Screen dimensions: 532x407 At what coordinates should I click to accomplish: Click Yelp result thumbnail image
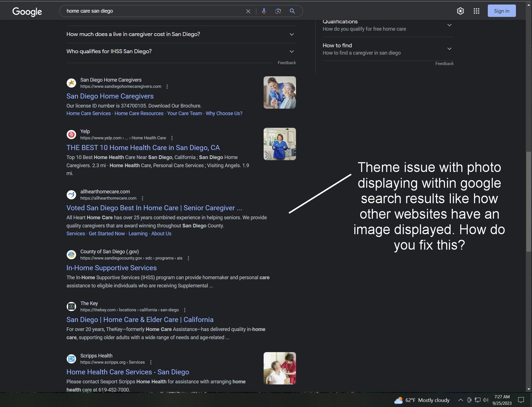click(280, 144)
